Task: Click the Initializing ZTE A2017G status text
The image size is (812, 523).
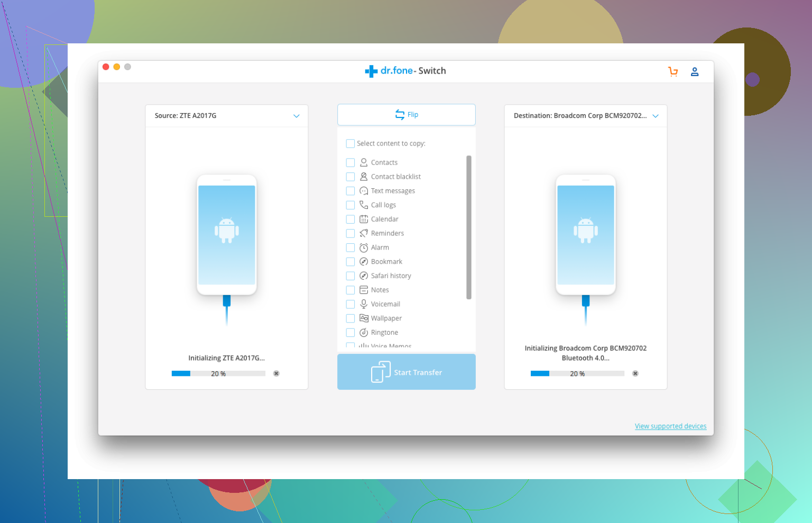Action: (x=227, y=358)
